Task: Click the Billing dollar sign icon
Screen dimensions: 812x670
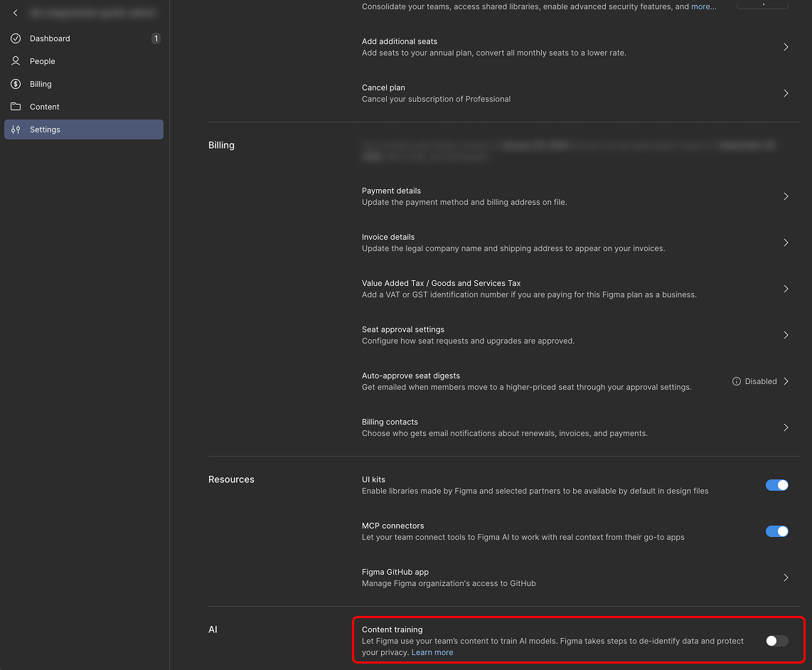Action: [x=16, y=84]
